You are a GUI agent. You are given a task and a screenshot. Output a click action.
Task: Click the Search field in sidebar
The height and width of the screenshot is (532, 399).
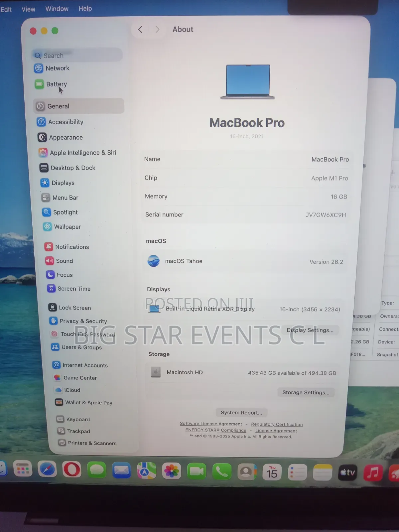tap(77, 56)
